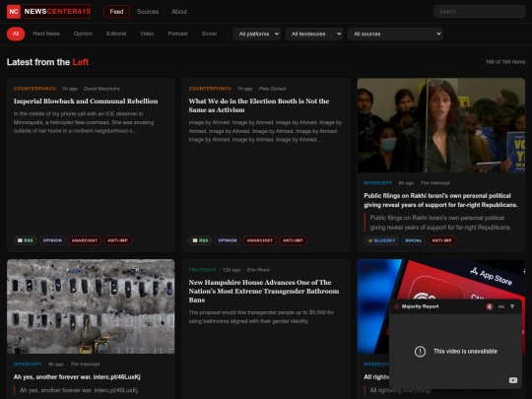This screenshot has height=399, width=532.
Task: Click the Latest from the Left heading
Action: 48,62
